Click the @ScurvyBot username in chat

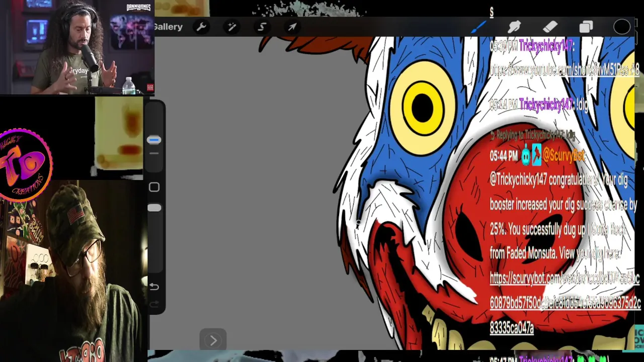(x=564, y=156)
